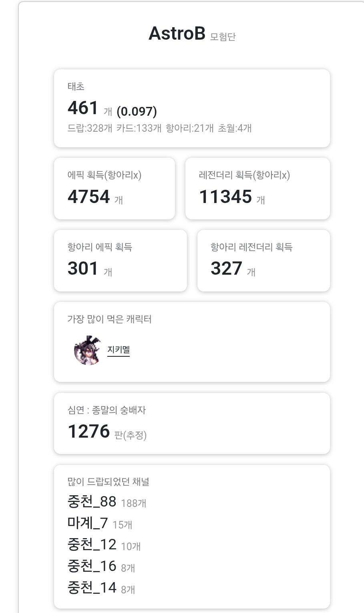The height and width of the screenshot is (613, 364).
Task: Click the 항아리 레전더리 획득 value 327
Action: (226, 269)
